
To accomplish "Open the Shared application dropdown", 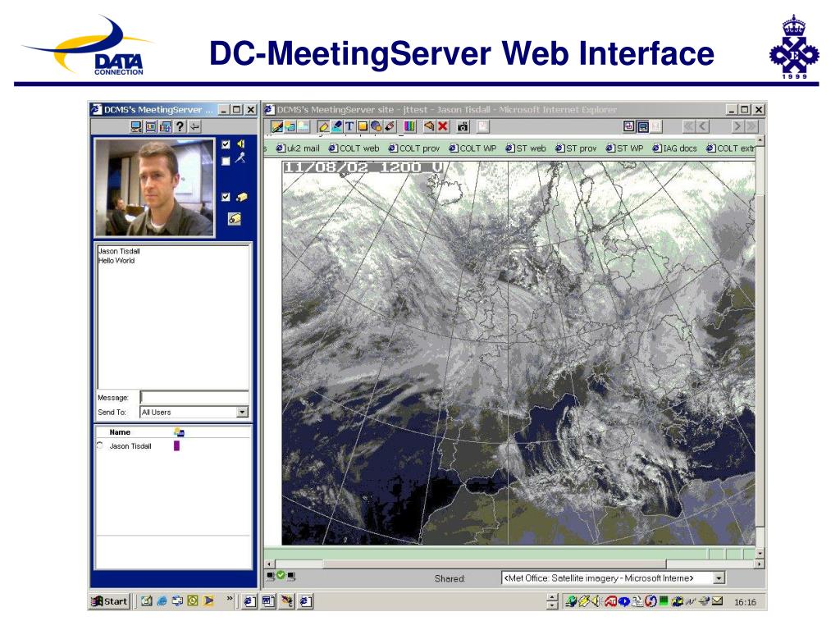I will tap(719, 578).
